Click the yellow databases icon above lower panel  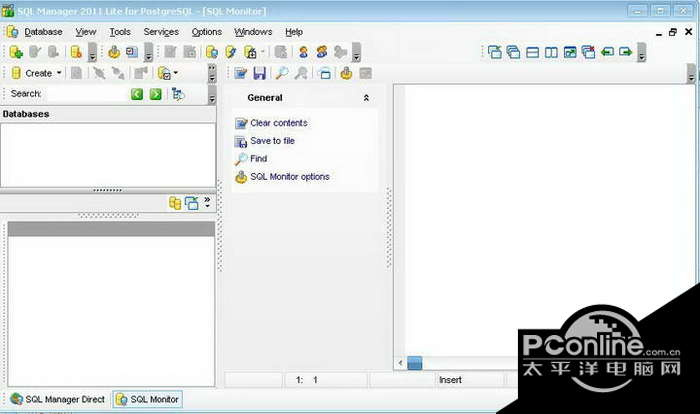pos(175,203)
